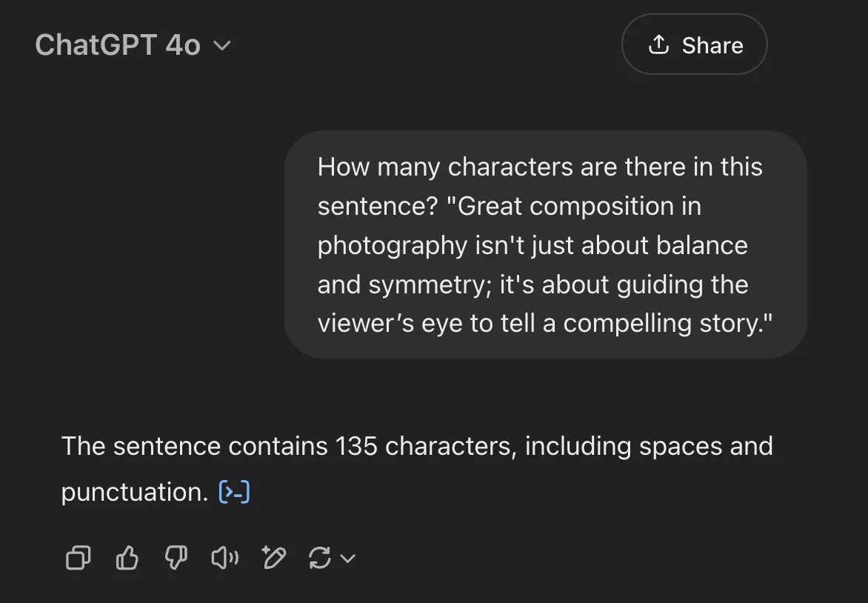Click the word "punctuation." in the reply
This screenshot has height=603, width=868.
(135, 493)
